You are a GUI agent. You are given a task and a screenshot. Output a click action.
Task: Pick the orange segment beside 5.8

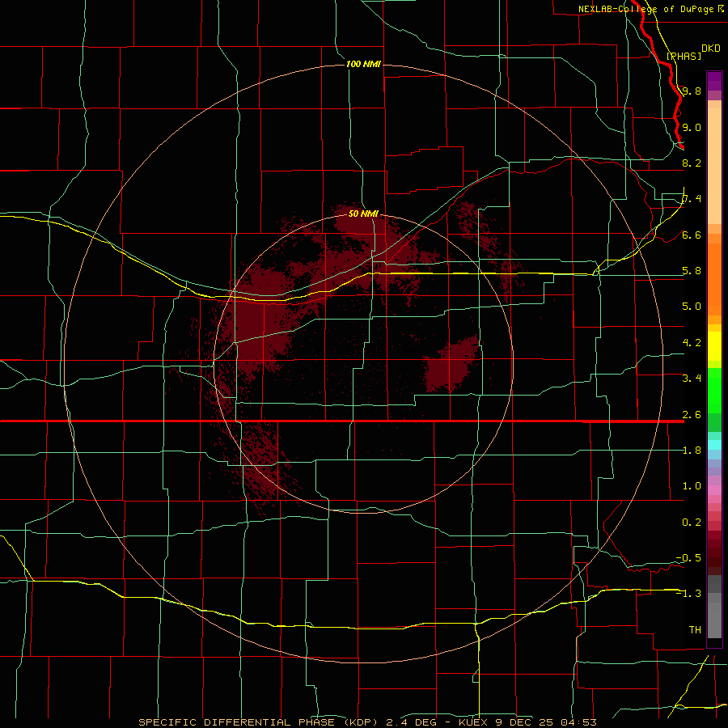point(714,278)
